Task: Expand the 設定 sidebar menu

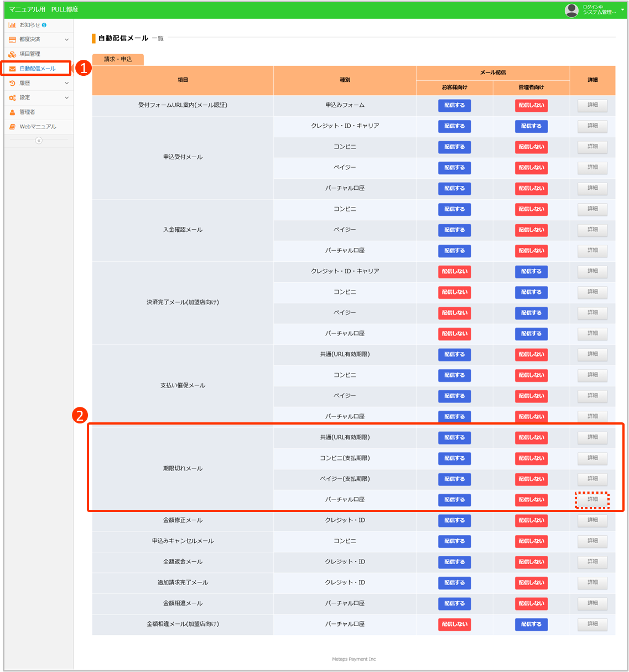Action: [x=66, y=97]
